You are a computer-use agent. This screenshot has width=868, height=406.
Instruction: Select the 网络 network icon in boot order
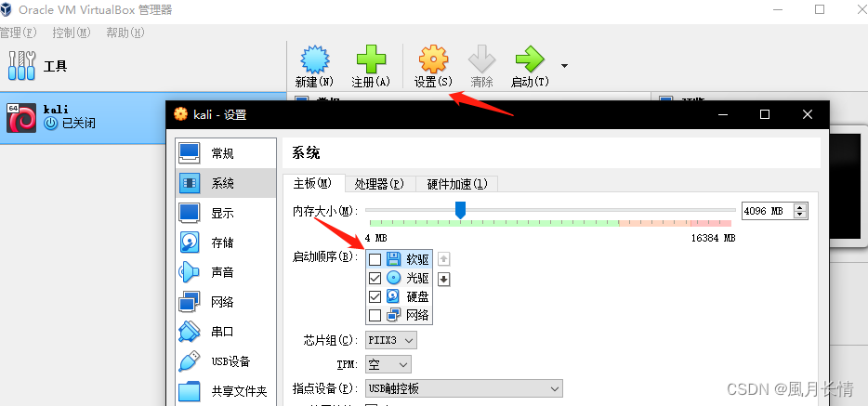tap(394, 315)
